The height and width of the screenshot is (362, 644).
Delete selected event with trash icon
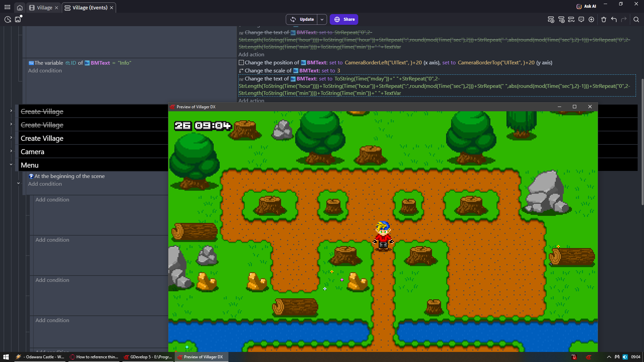pos(604,19)
